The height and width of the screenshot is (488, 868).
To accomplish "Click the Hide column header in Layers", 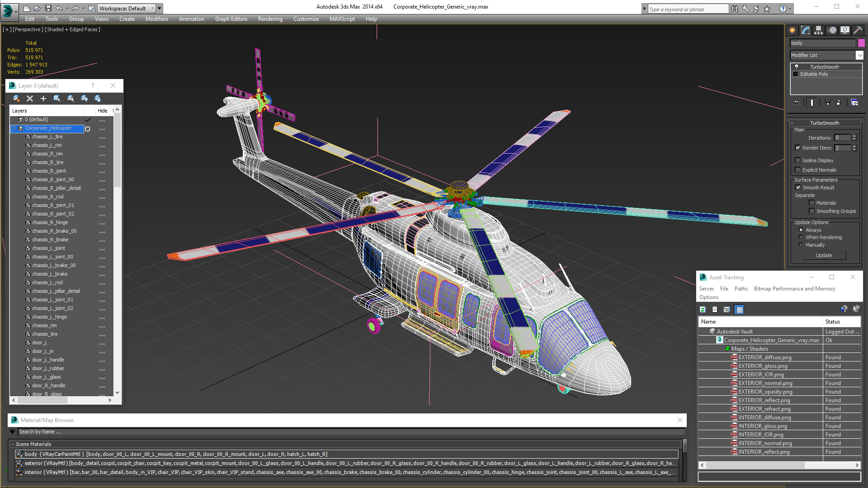I will (103, 111).
